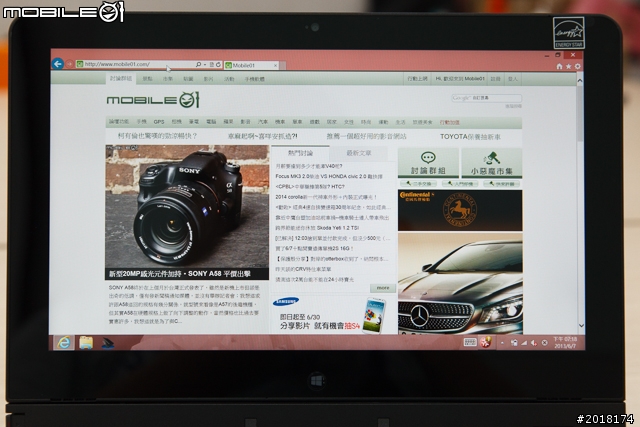The height and width of the screenshot is (427, 640).
Task: Click red 行動加值 in navigation bar
Action: click(x=450, y=122)
